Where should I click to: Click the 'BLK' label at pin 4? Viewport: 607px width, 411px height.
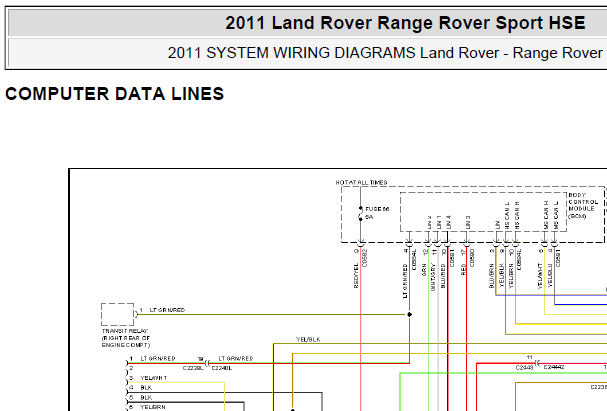pyautogui.click(x=146, y=387)
